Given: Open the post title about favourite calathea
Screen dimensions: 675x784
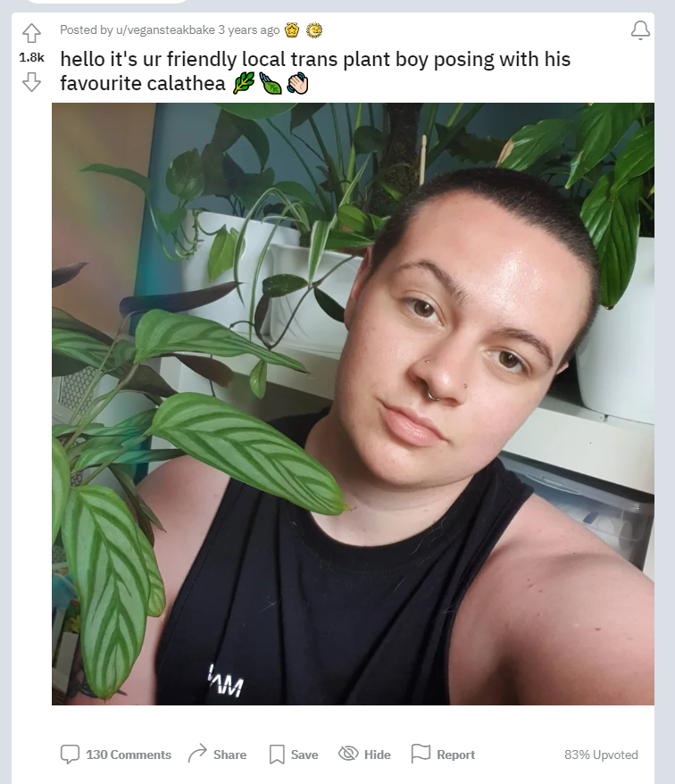Looking at the screenshot, I should (315, 71).
